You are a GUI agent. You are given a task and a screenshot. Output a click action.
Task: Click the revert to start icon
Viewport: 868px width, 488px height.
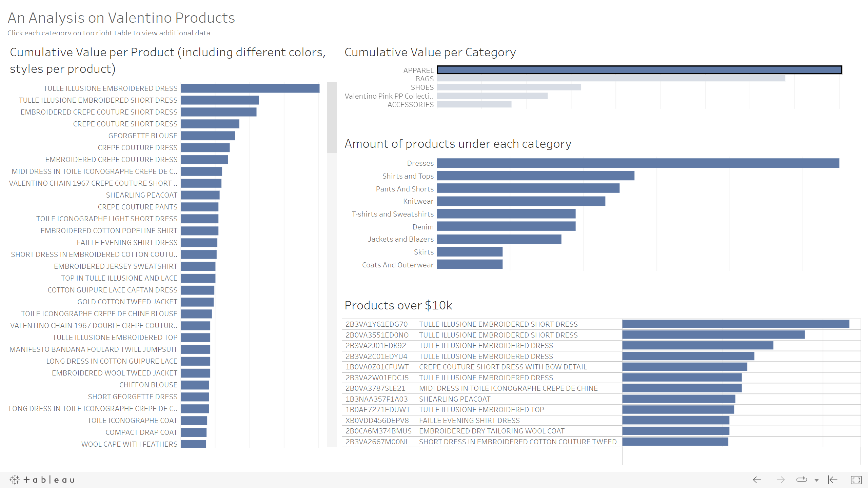[x=833, y=480]
